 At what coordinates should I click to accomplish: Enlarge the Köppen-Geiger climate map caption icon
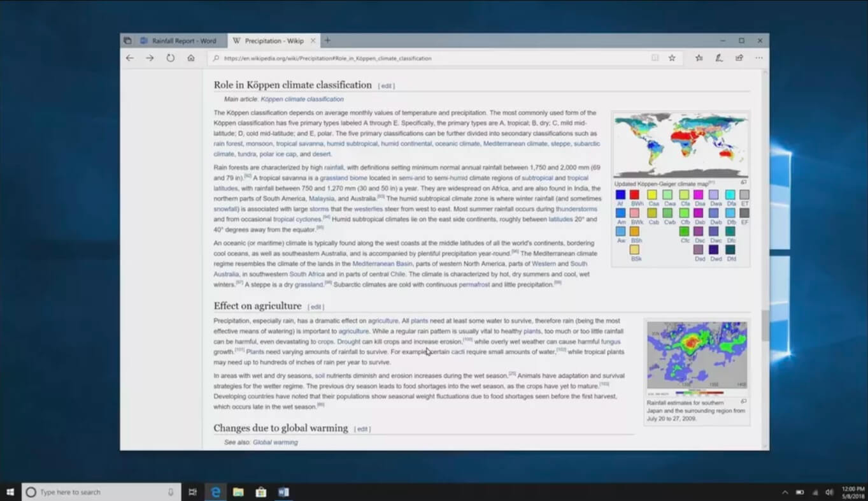point(743,182)
